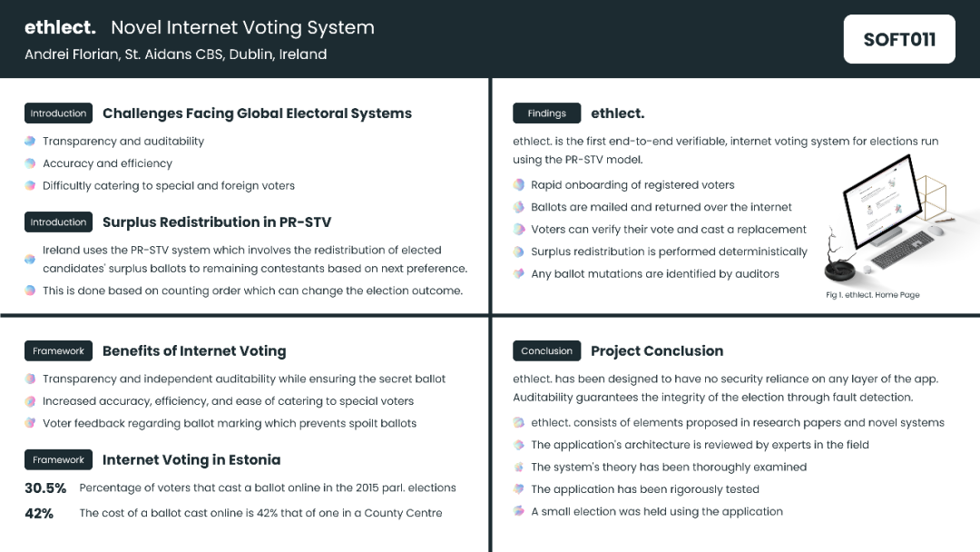The image size is (980, 552).
Task: Click the Framework tag beside "Internet Voting in Estonia"
Action: point(58,460)
